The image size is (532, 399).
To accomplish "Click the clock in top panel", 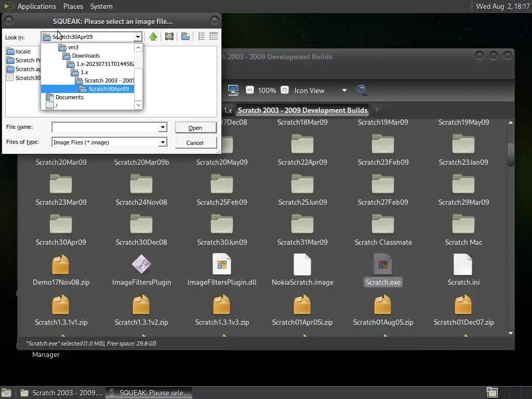I will [x=503, y=6].
